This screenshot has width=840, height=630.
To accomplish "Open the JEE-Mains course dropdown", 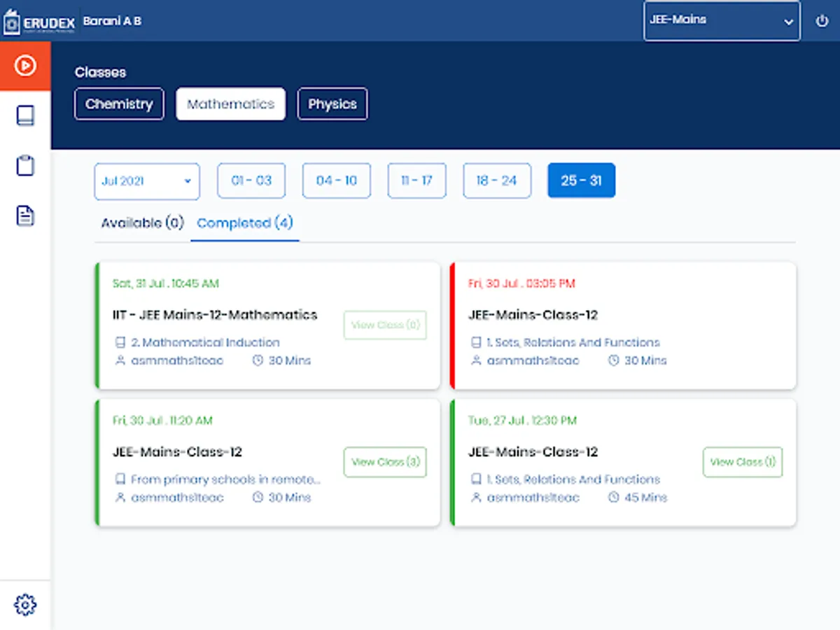I will (722, 21).
